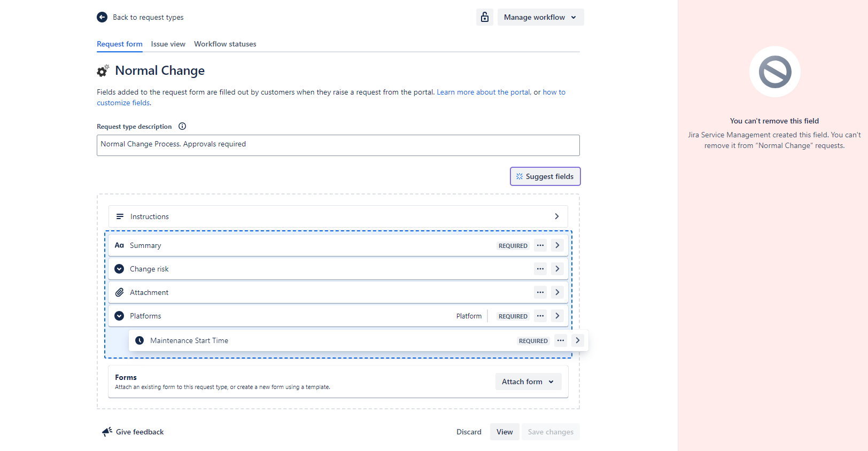Click the unlock padlock icon button
The image size is (868, 451).
coord(485,17)
